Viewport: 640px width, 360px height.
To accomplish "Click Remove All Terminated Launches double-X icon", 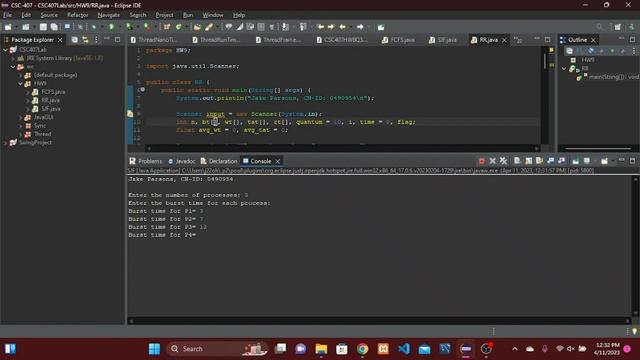I will [x=503, y=161].
